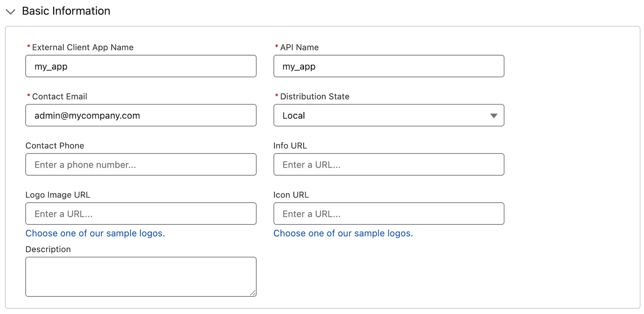Click the Contact Phone label text
The height and width of the screenshot is (314, 644).
coord(55,146)
